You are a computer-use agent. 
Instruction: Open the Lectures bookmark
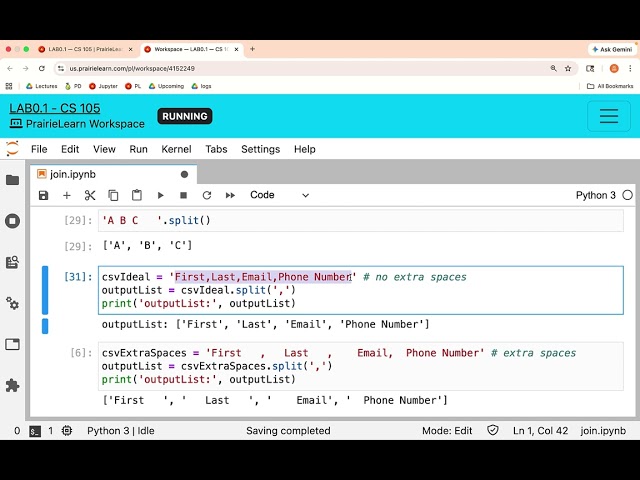42,86
